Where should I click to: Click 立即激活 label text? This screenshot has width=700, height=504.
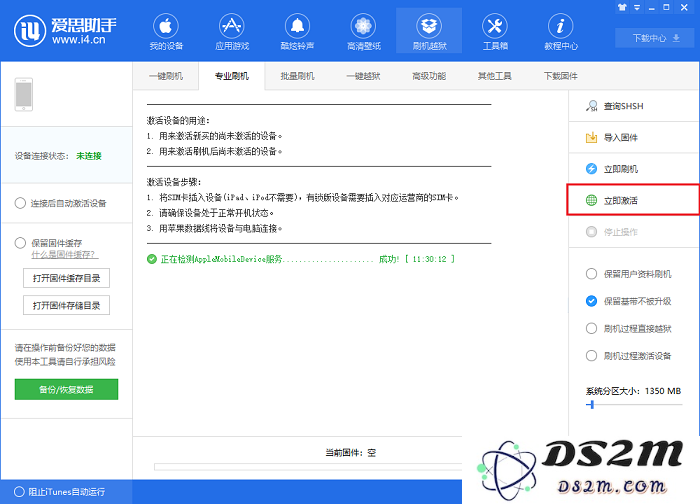coord(621,201)
